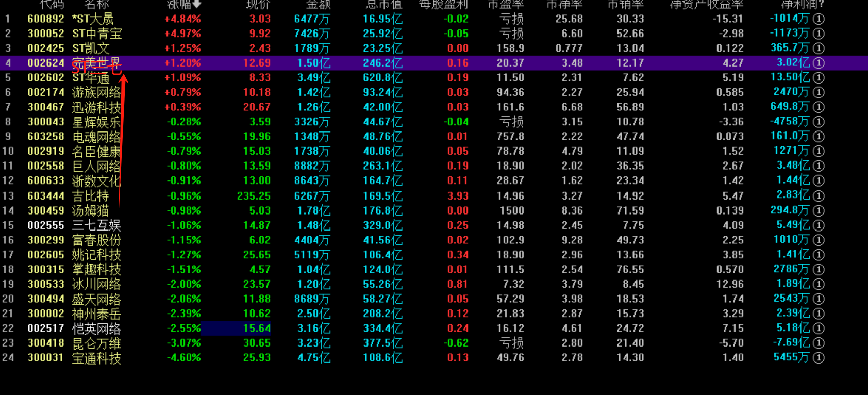
Task: Click net profit value -7.69亿
Action: click(791, 343)
